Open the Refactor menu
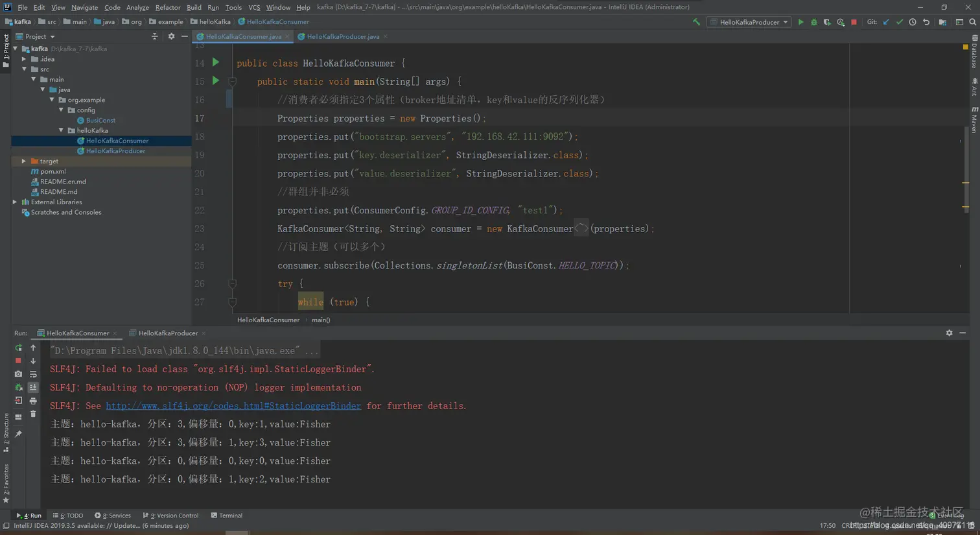Viewport: 980px width, 535px height. point(168,7)
